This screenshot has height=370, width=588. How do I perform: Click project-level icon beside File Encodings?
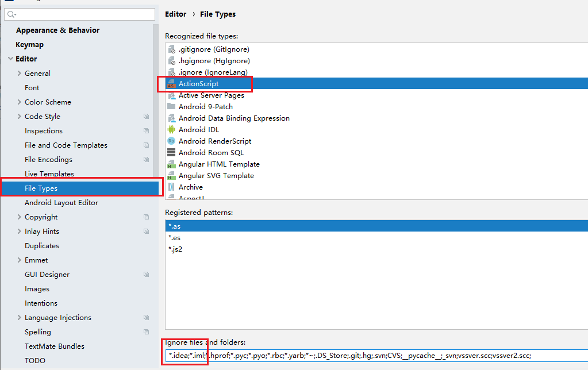146,159
